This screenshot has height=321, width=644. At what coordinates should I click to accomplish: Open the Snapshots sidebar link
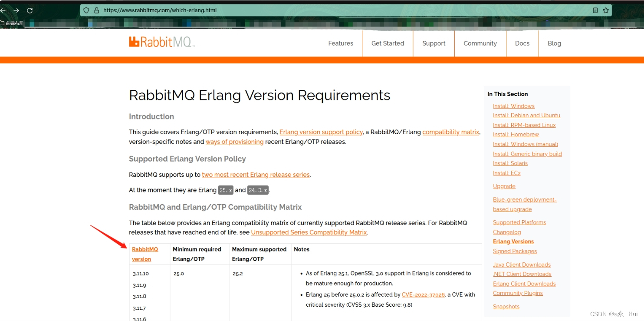pyautogui.click(x=506, y=307)
